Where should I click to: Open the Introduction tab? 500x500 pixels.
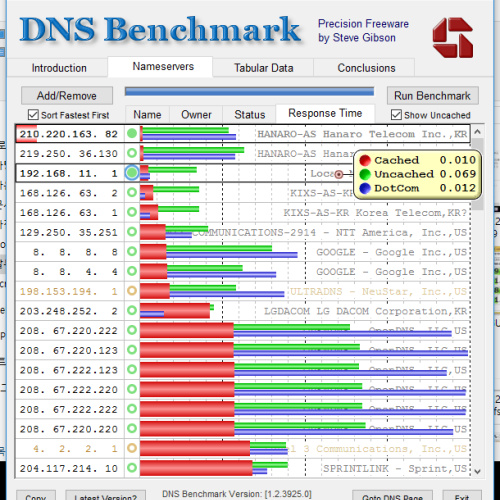[x=59, y=68]
